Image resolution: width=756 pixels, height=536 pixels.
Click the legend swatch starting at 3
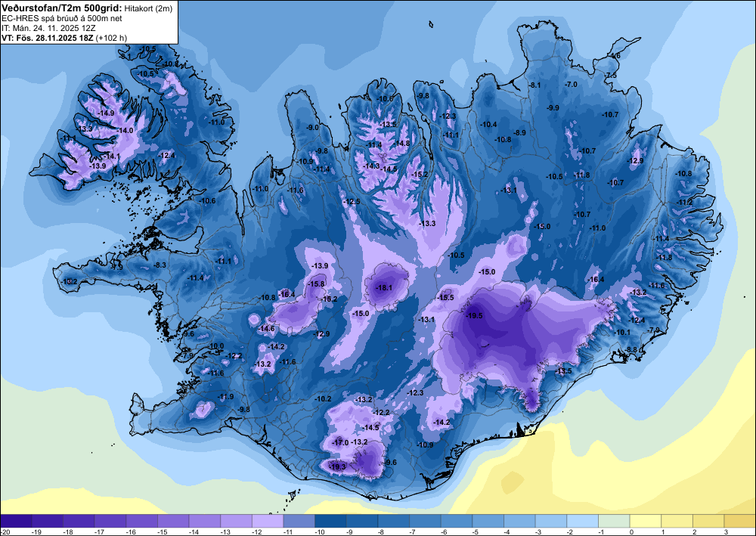(739, 521)
